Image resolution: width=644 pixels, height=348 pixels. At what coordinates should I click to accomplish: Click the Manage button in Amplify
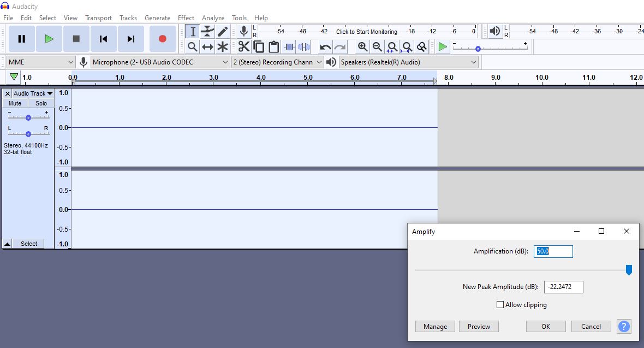[x=436, y=327]
